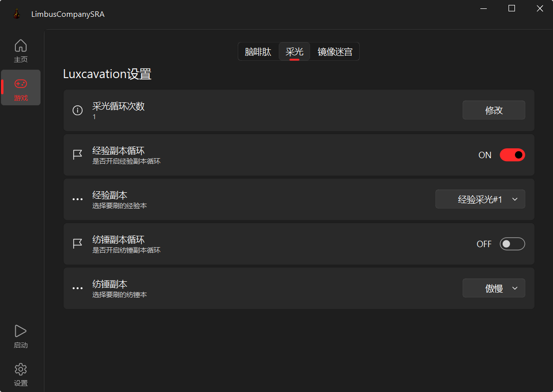
Task: Click the ON status label
Action: [485, 155]
